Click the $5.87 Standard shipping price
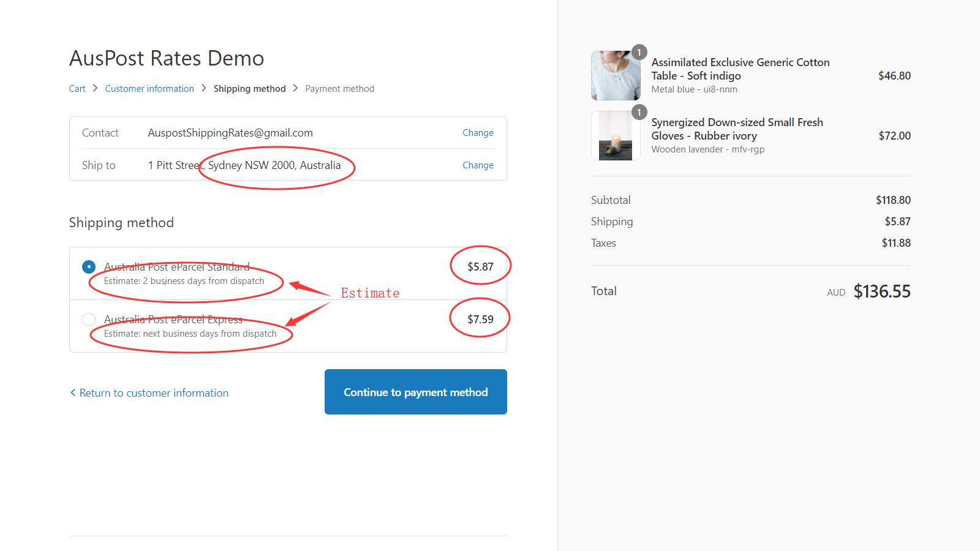The height and width of the screenshot is (551, 980). pos(480,267)
